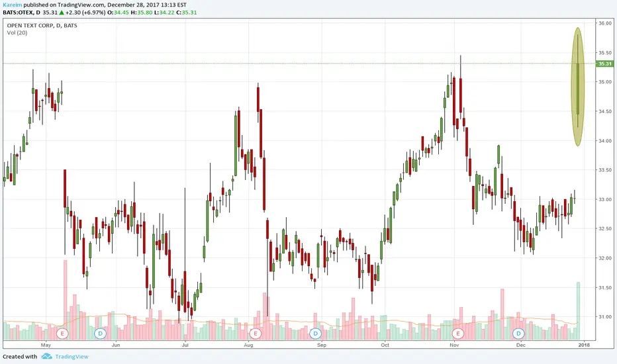Click the Nov label on time axis
This screenshot has height=364, width=617.
point(454,345)
